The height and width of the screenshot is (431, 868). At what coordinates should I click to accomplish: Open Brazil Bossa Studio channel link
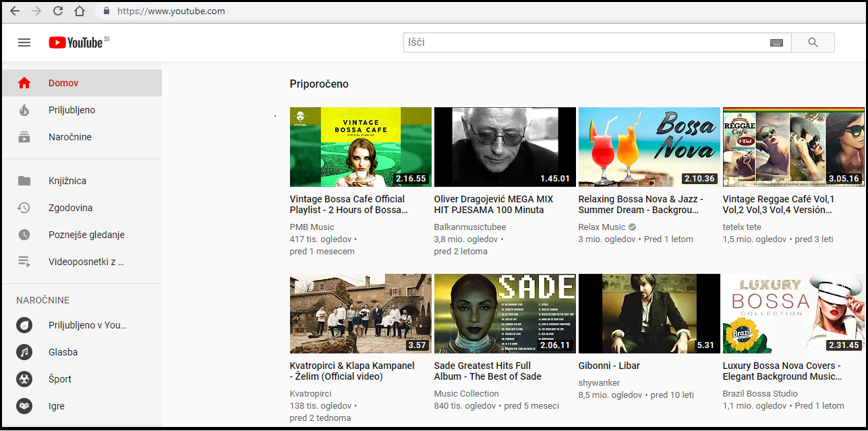[760, 394]
